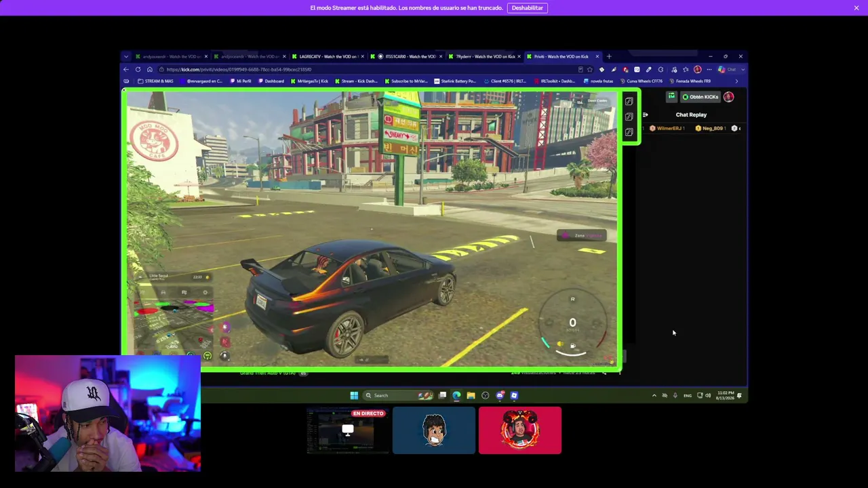This screenshot has height=488, width=868.
Task: Open the MrVargasTv | Kick bookmark
Action: click(x=310, y=81)
